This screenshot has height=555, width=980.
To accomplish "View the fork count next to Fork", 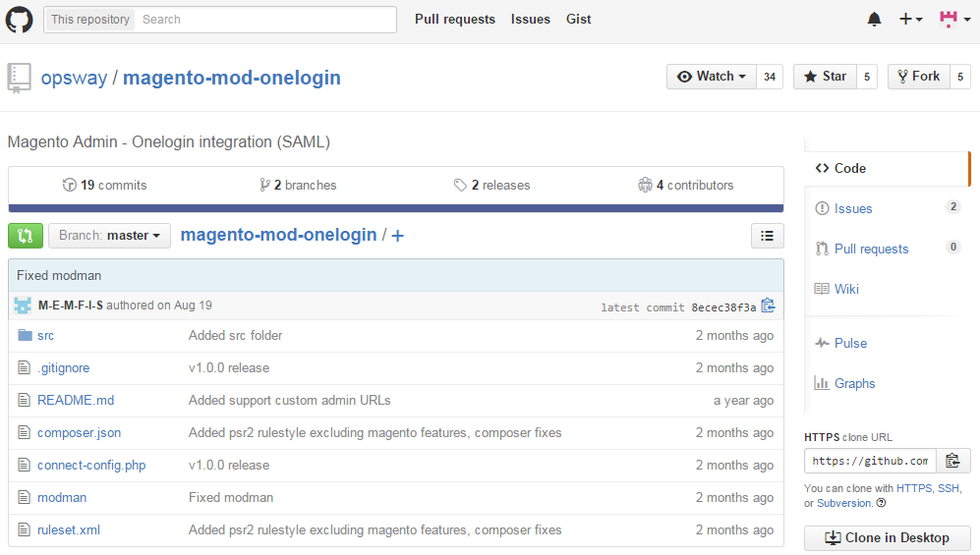I will [x=960, y=77].
